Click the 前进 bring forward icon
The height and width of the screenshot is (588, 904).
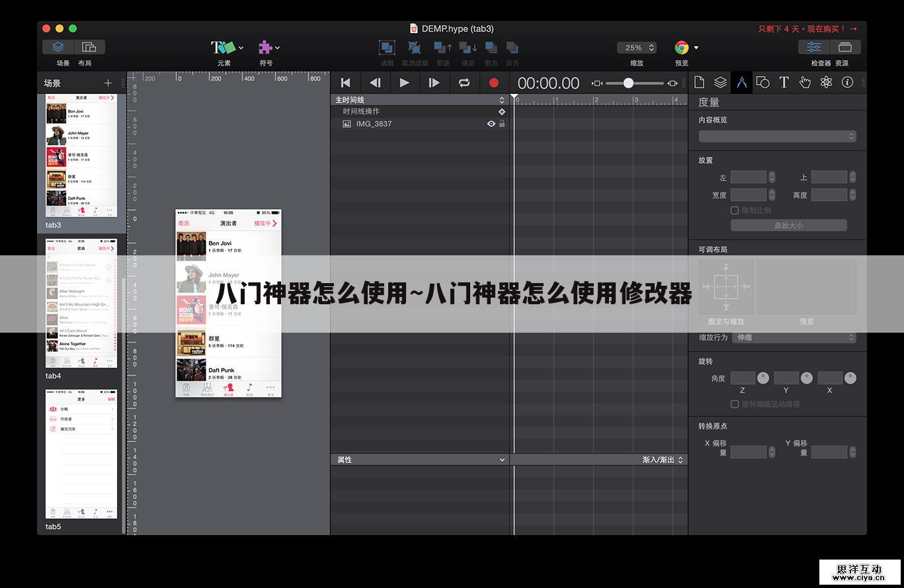(x=442, y=48)
